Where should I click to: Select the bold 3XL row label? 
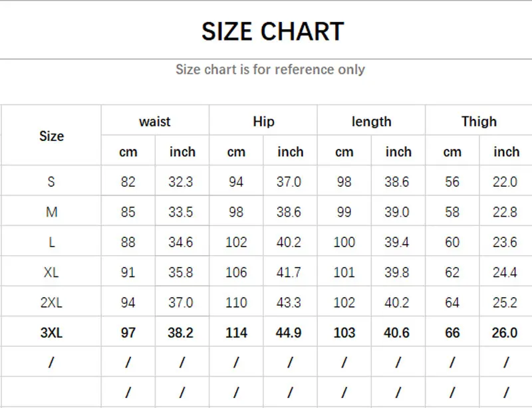(52, 333)
